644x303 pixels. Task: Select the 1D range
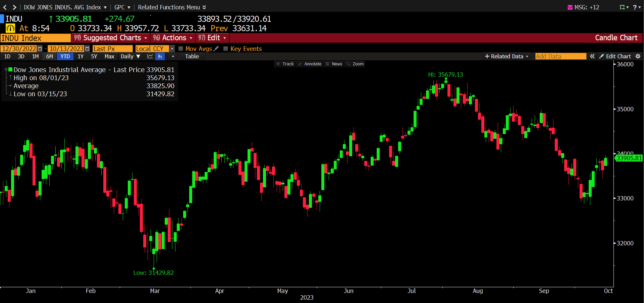point(7,56)
